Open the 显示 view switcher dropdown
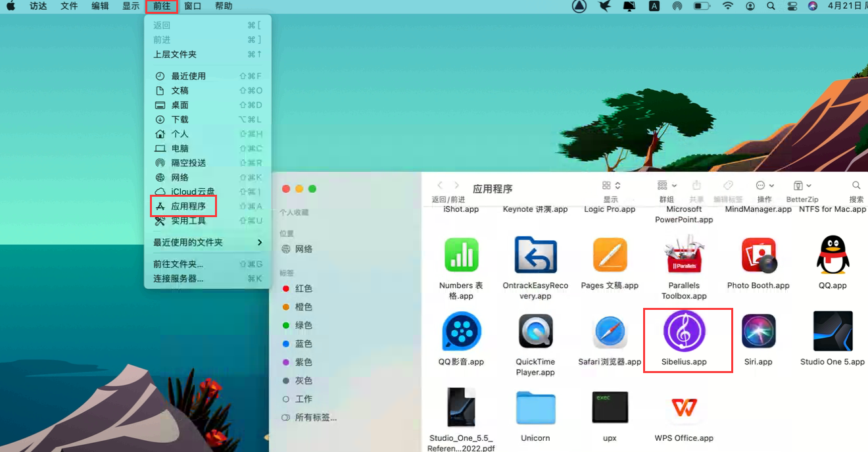Viewport: 868px width, 452px height. (611, 186)
